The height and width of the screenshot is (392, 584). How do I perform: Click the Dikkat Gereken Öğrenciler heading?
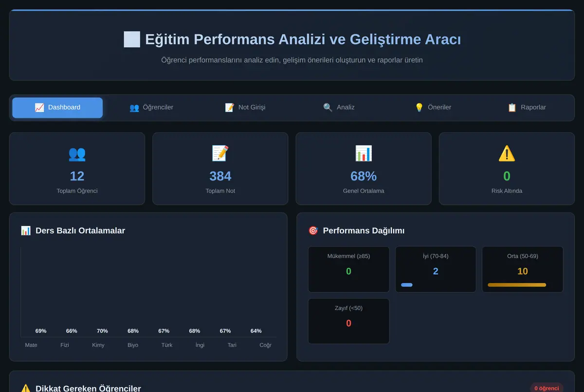88,389
